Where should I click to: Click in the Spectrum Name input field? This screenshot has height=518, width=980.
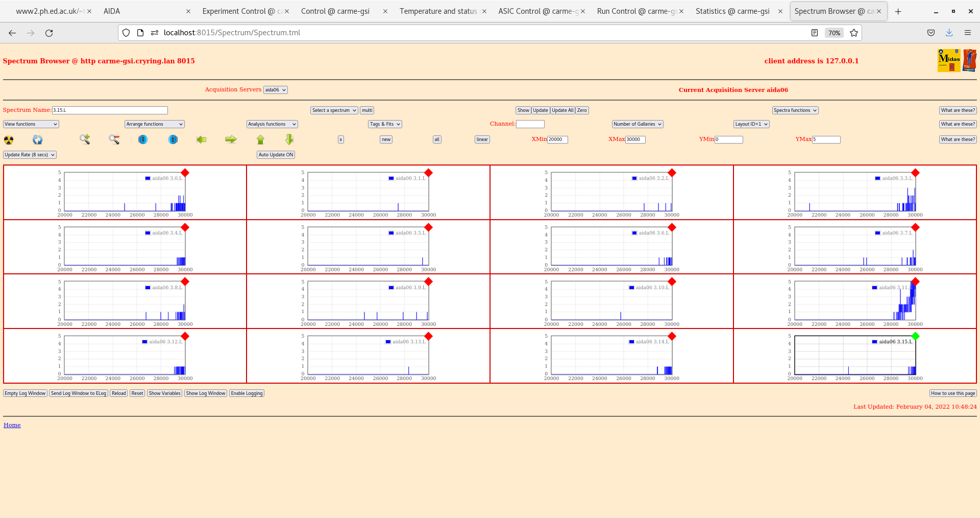(110, 110)
